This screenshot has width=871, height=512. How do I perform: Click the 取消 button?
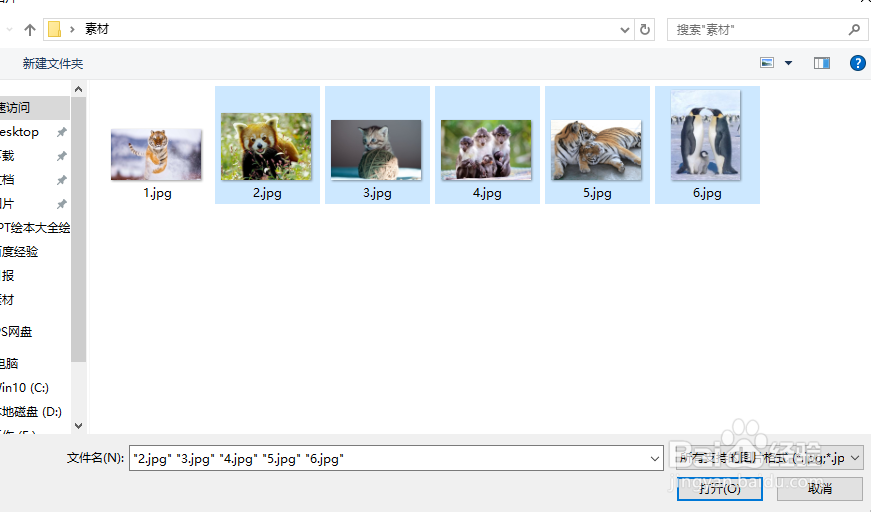click(x=819, y=489)
